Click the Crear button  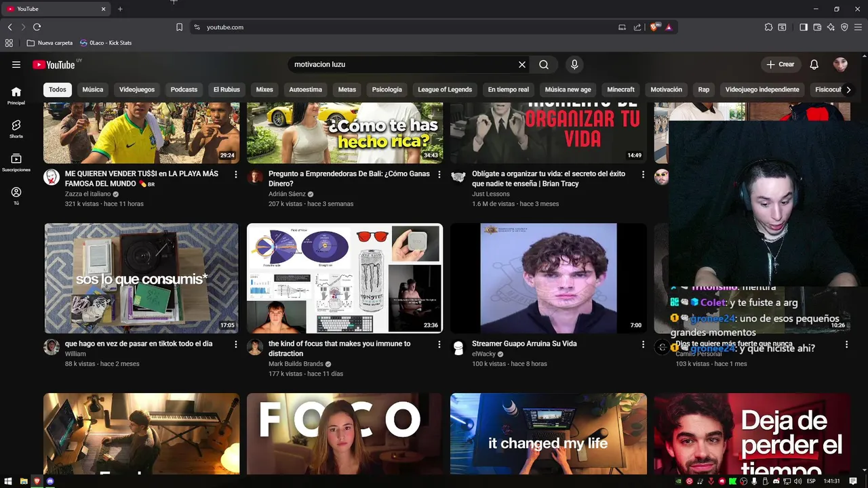(780, 64)
